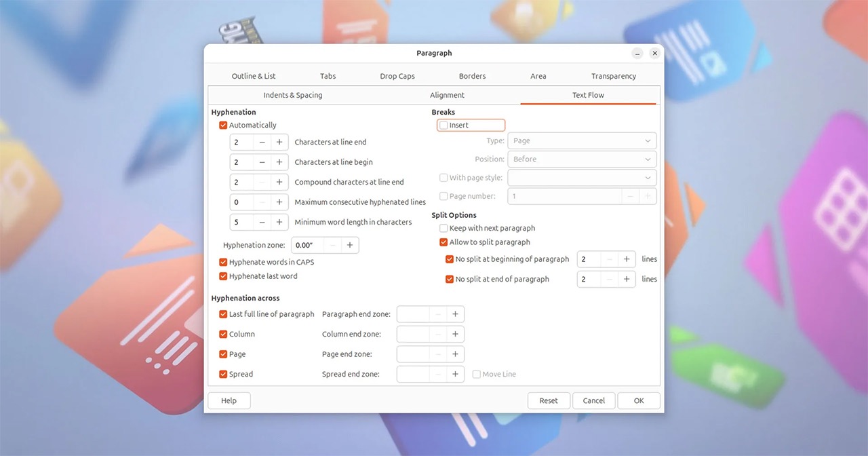Switch to the Transparency tab
868x456 pixels.
(x=614, y=76)
